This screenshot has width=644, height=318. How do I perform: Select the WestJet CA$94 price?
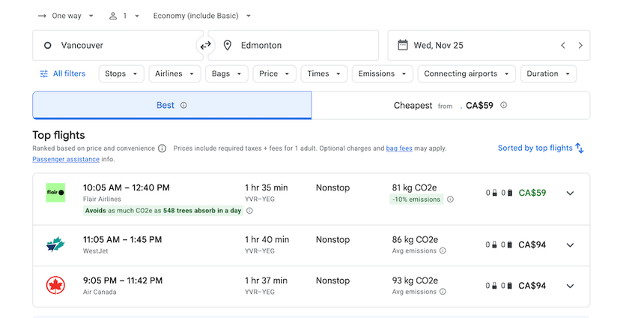point(532,244)
